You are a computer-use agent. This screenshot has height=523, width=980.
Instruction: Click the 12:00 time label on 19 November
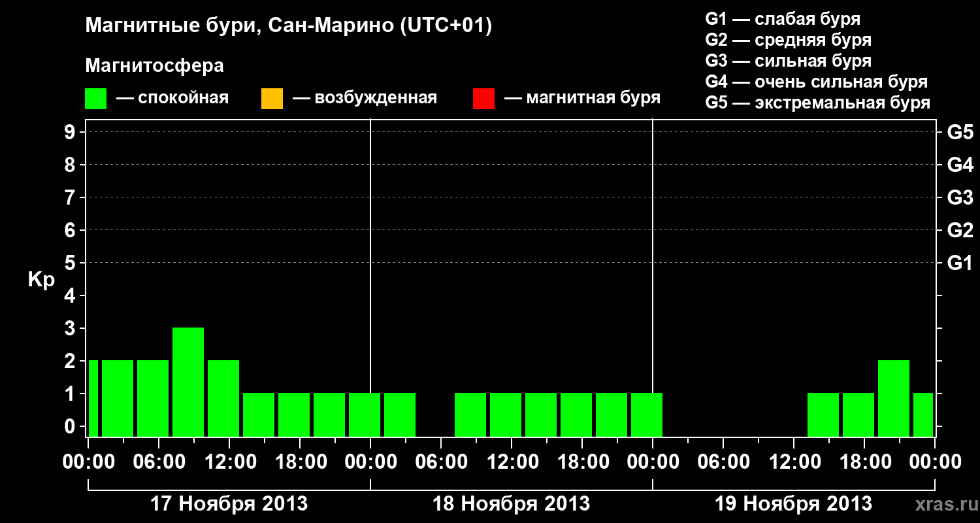pos(794,462)
